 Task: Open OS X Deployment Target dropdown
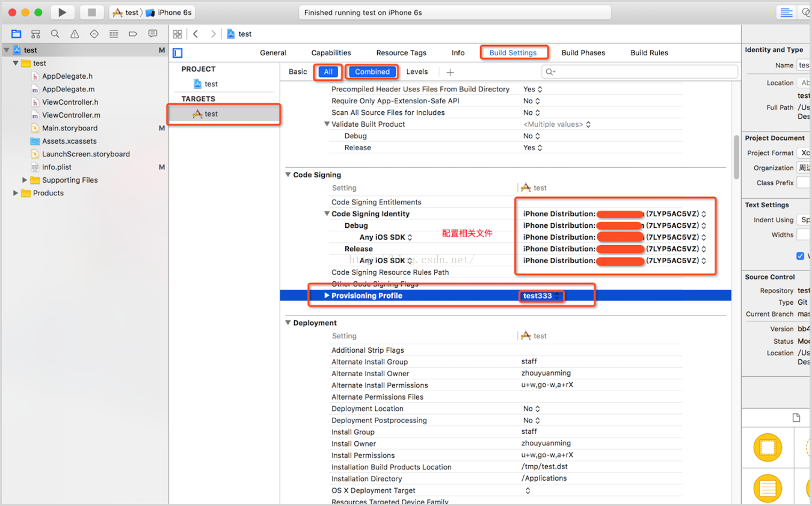(527, 490)
